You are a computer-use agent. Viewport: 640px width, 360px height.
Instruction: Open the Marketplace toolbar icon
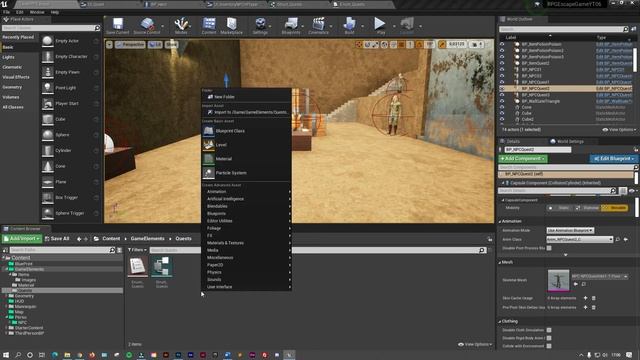pyautogui.click(x=231, y=26)
